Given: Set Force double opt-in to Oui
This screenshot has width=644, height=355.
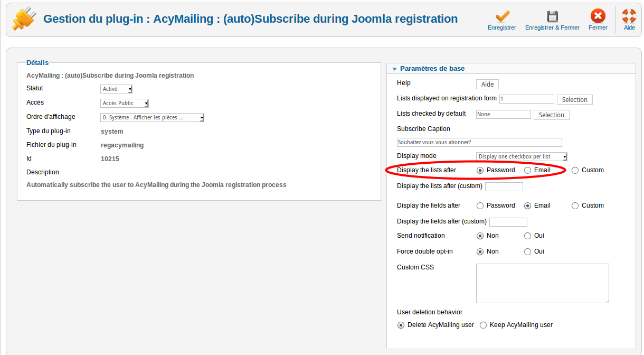Looking at the screenshot, I should pyautogui.click(x=528, y=252).
